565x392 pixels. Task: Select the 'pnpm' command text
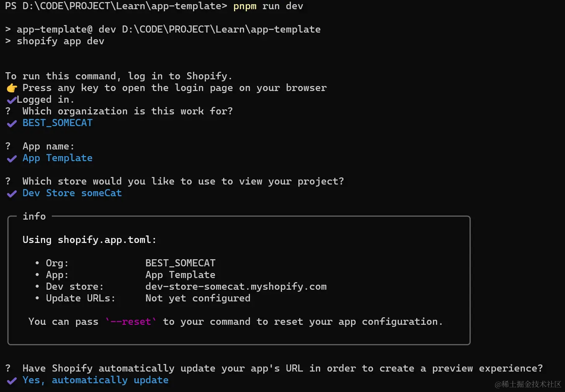(x=245, y=7)
